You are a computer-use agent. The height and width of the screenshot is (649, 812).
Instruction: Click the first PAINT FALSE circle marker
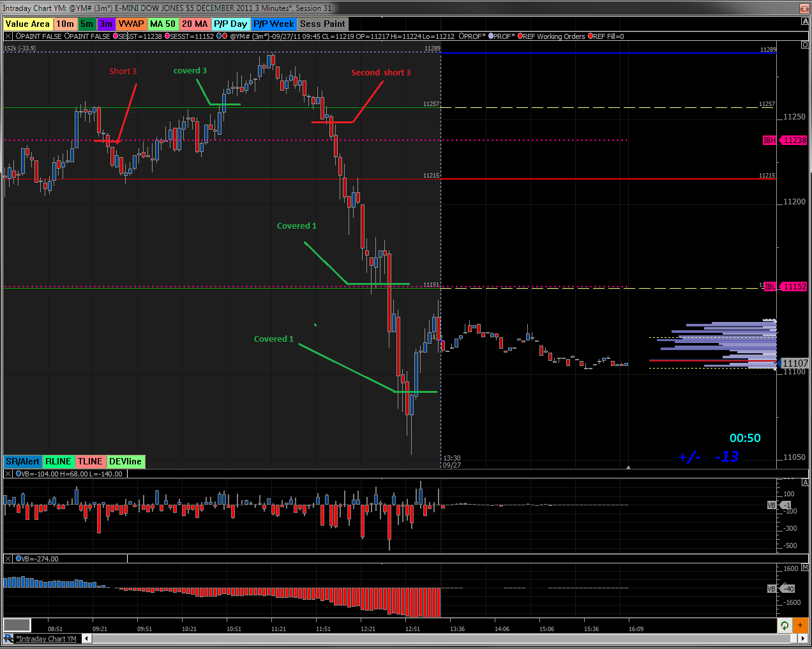(x=19, y=36)
